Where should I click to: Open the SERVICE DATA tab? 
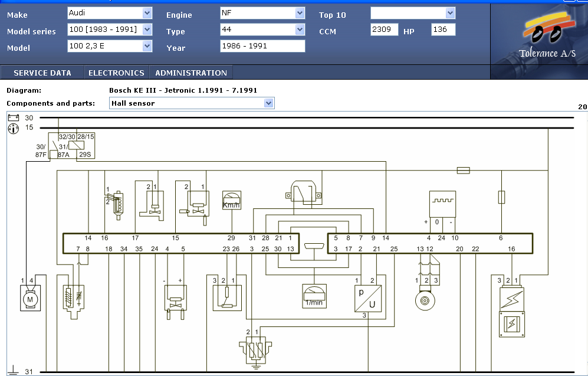click(x=42, y=73)
